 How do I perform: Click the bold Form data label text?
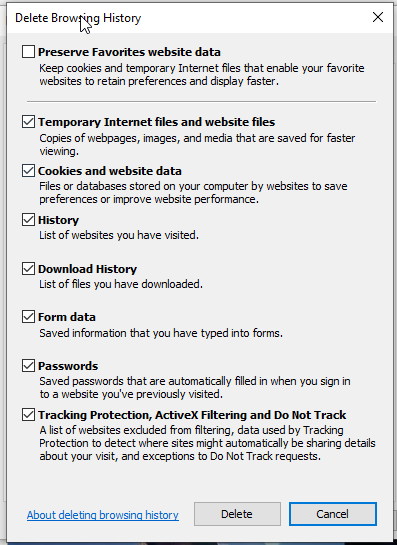67,317
